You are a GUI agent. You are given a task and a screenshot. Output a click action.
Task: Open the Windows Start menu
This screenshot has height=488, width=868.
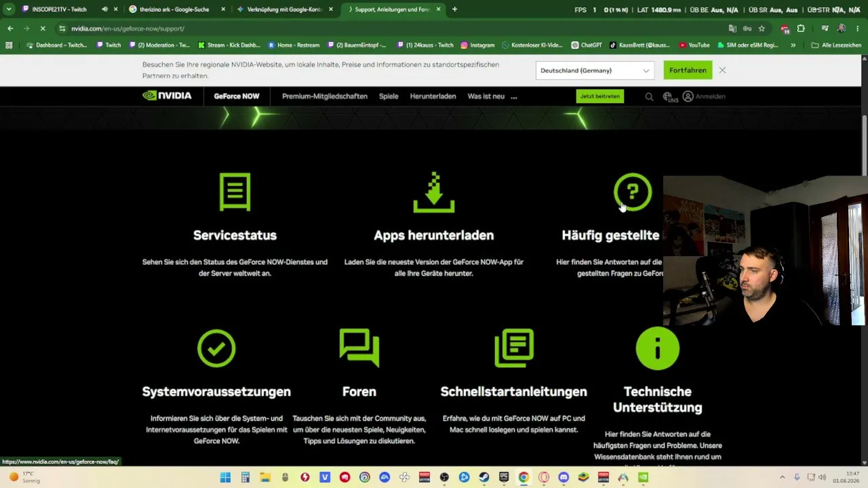(226, 477)
